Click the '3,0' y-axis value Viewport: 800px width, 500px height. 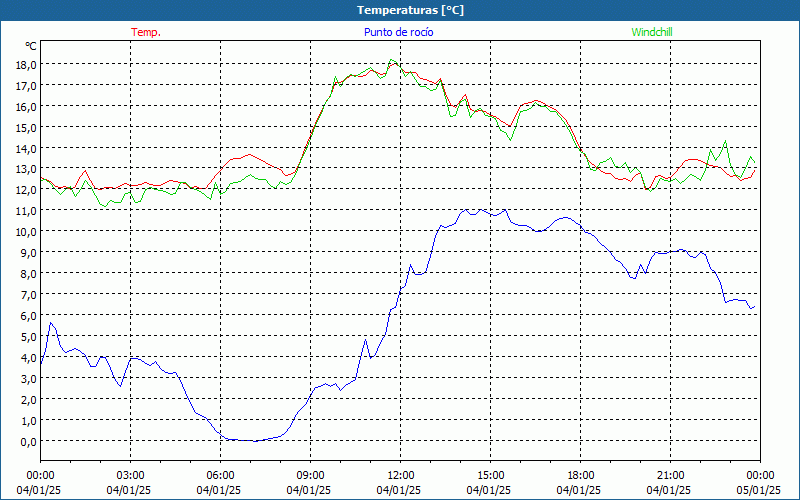pyautogui.click(x=31, y=378)
